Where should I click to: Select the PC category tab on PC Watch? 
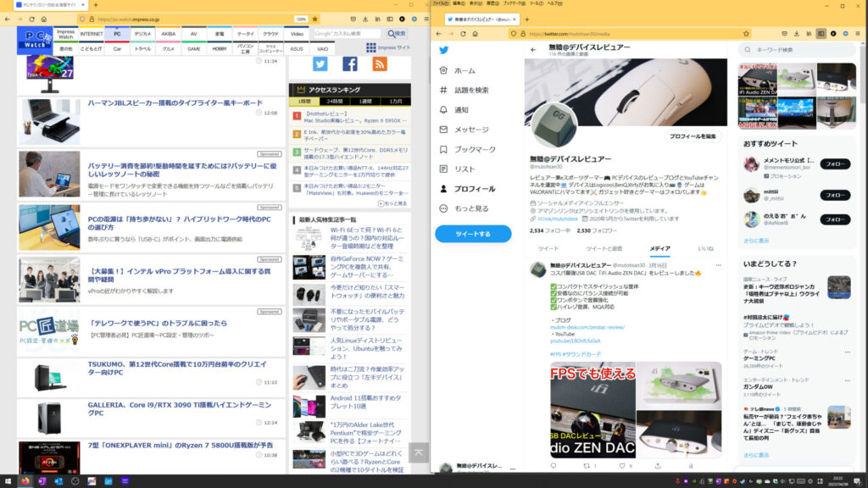[x=117, y=34]
